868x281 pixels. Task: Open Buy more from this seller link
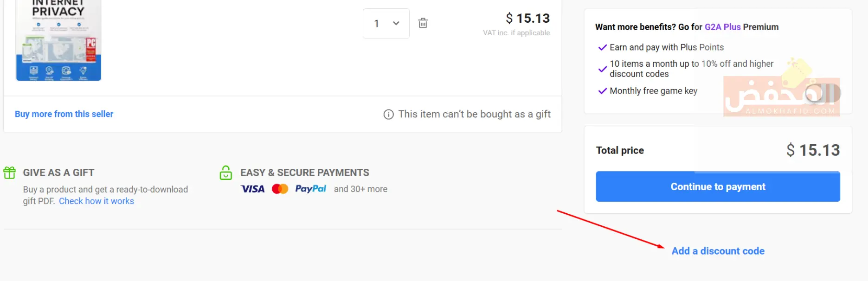click(x=64, y=114)
